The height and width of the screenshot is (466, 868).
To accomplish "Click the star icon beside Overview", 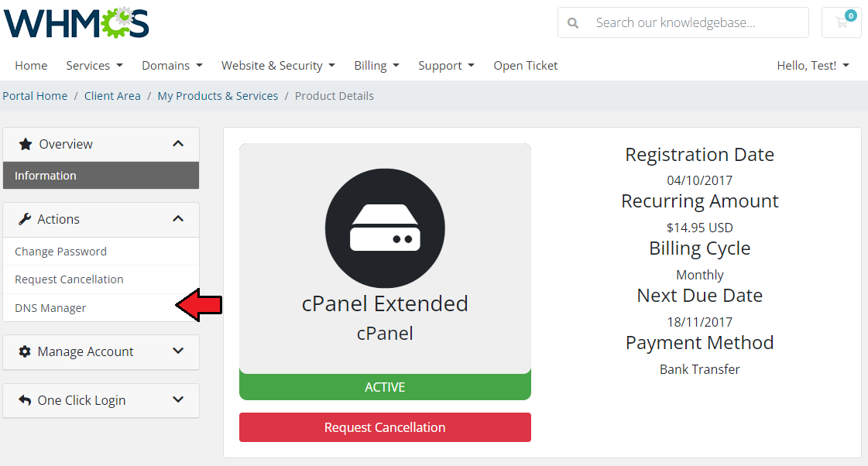I will pos(26,145).
